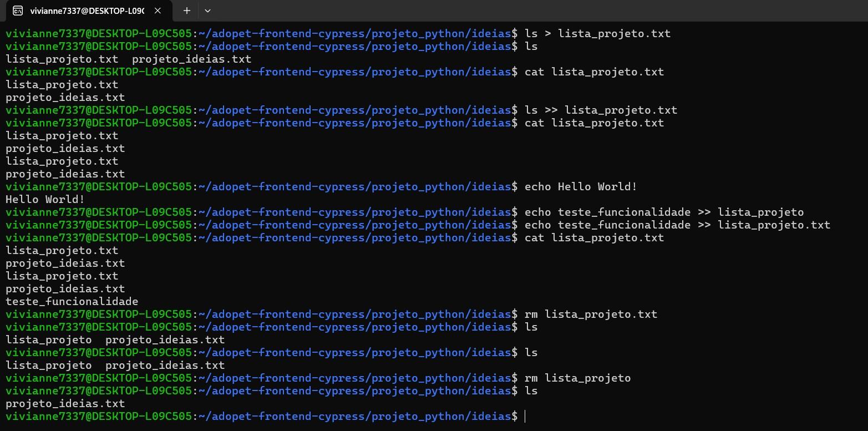Click the 'ls >> lista_projeto.txt' command text
868x431 pixels.
pyautogui.click(x=601, y=110)
